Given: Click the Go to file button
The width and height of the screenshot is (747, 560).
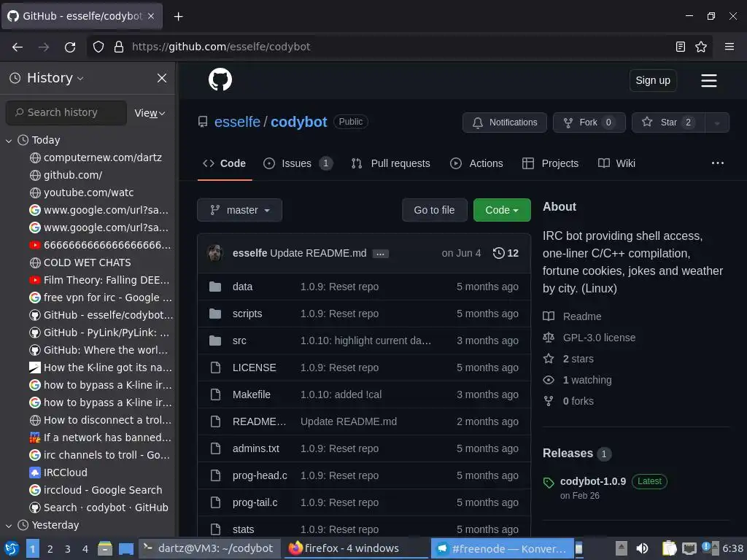Looking at the screenshot, I should coord(434,210).
